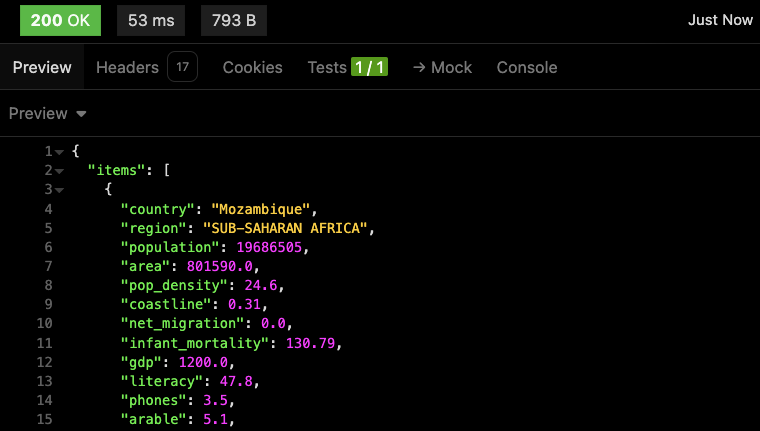Viewport: 760px width, 431px height.
Task: Select the 0.31 coastline value
Action: [x=244, y=304]
